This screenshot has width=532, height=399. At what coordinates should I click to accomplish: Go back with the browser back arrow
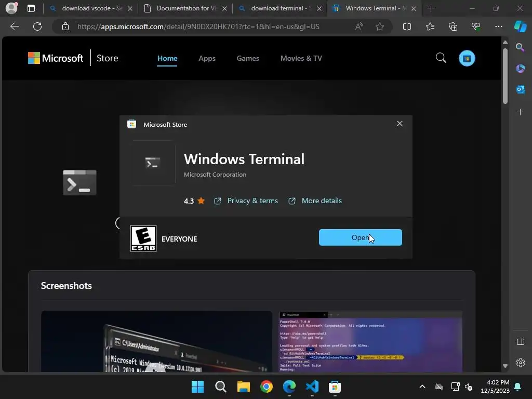tap(14, 26)
